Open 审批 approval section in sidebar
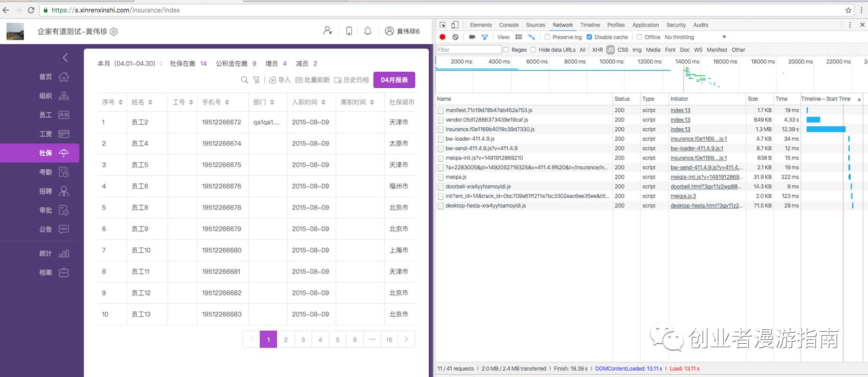Image resolution: width=868 pixels, height=377 pixels. click(54, 210)
